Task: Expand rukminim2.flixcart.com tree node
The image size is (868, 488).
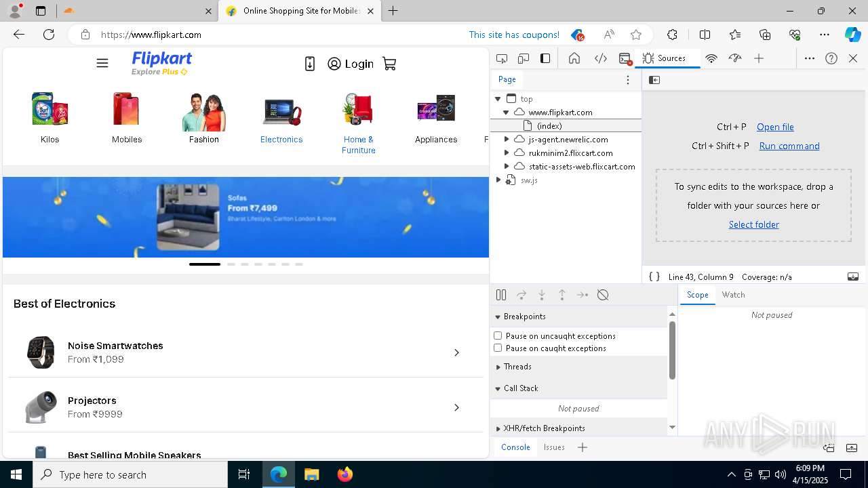Action: click(x=506, y=152)
